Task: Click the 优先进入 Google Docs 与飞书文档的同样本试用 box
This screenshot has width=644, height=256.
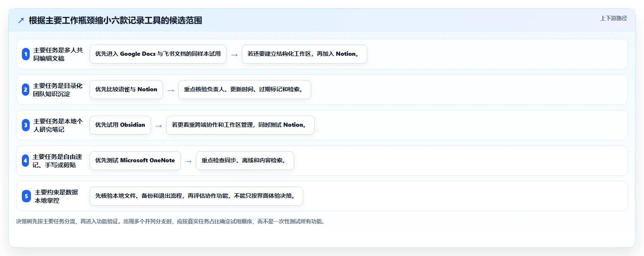Action: tap(158, 54)
